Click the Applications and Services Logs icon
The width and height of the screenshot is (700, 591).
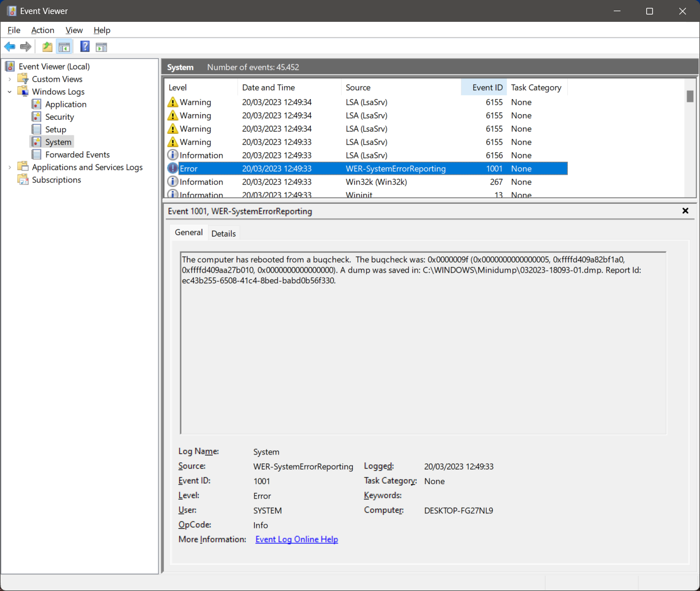(x=23, y=167)
